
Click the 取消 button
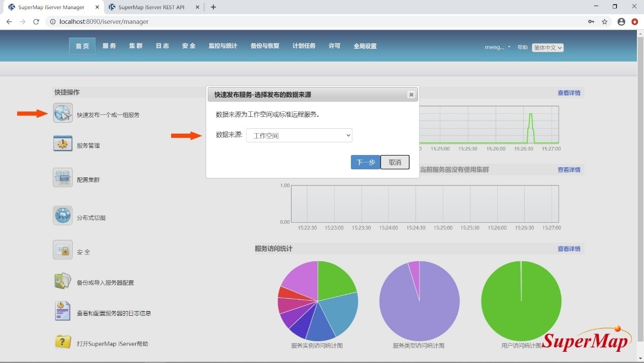coord(395,162)
